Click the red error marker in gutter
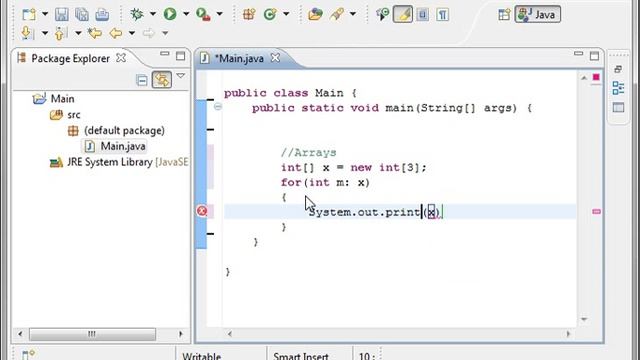Screen dimensions: 640x360 (202, 211)
